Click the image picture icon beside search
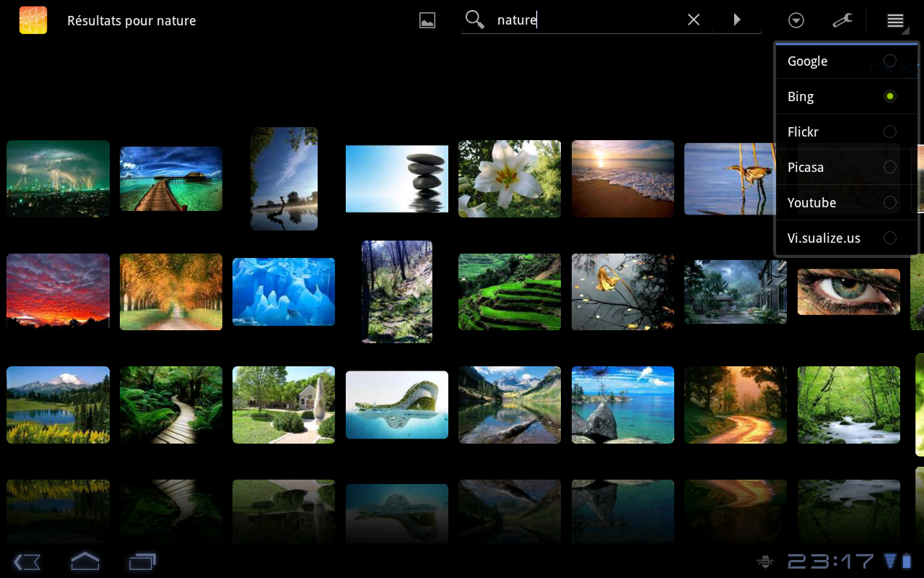The width and height of the screenshot is (924, 578). coord(427,20)
